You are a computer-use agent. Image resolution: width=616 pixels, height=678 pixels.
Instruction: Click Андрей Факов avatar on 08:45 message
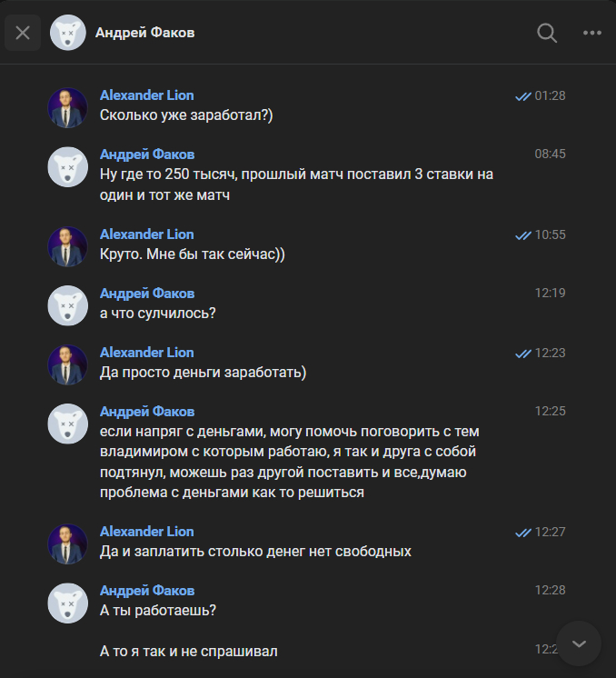click(67, 167)
